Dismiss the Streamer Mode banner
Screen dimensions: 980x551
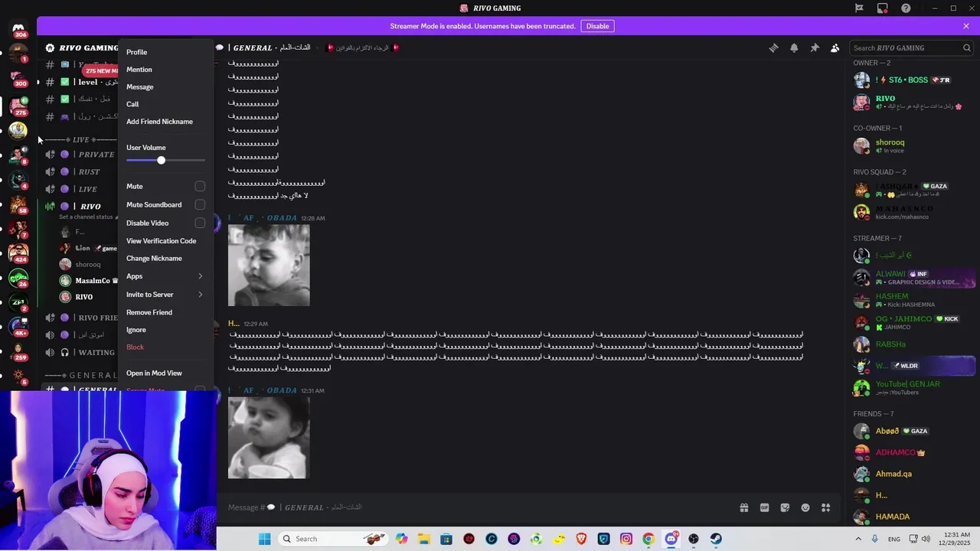point(966,26)
